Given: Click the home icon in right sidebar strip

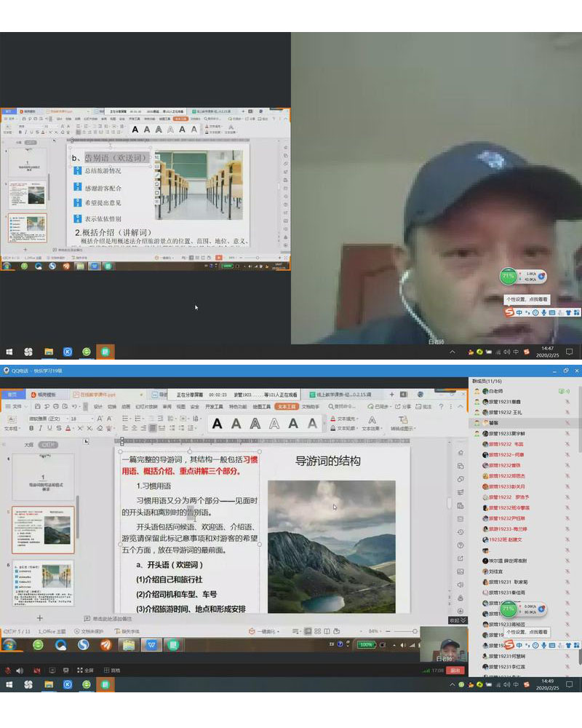Looking at the screenshot, I should pos(461,452).
